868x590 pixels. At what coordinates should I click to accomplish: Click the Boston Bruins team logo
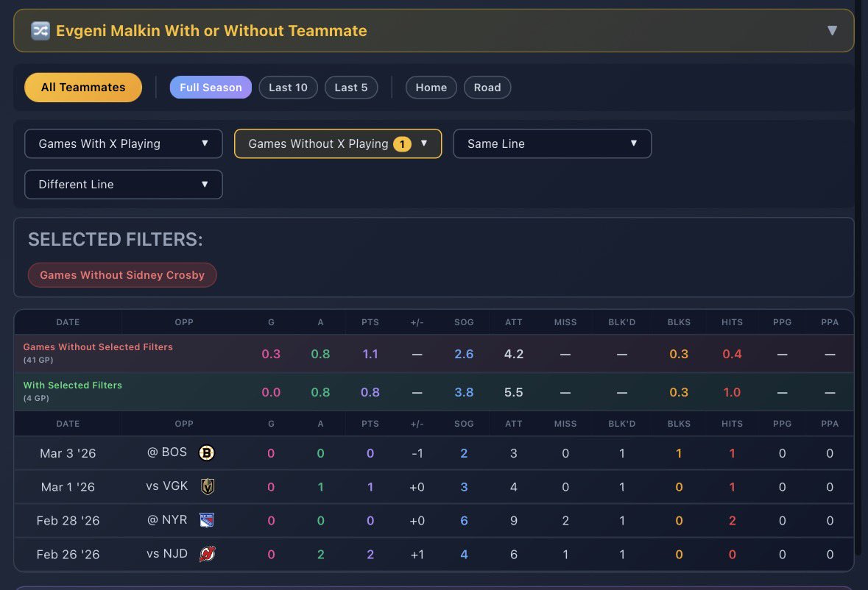(206, 453)
